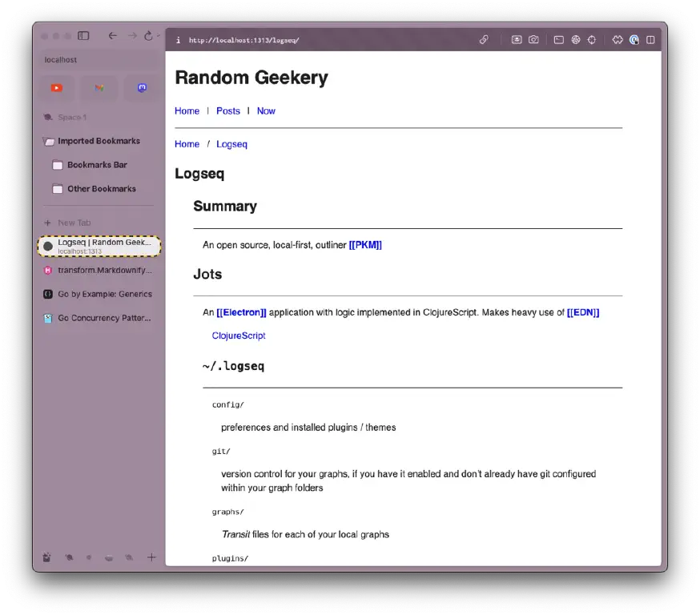
Task: Open the library icon at sidebar bottom-left
Action: point(47,557)
